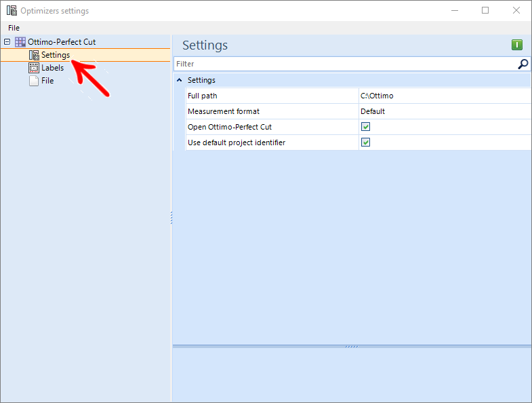This screenshot has width=532, height=403.
Task: Select the Full path property label
Action: point(203,96)
